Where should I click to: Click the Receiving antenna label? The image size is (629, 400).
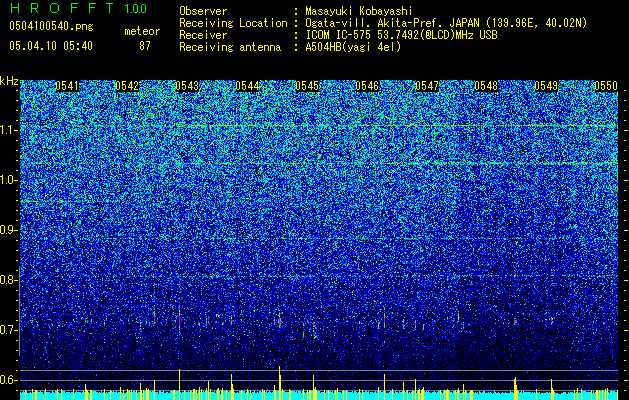pos(230,47)
